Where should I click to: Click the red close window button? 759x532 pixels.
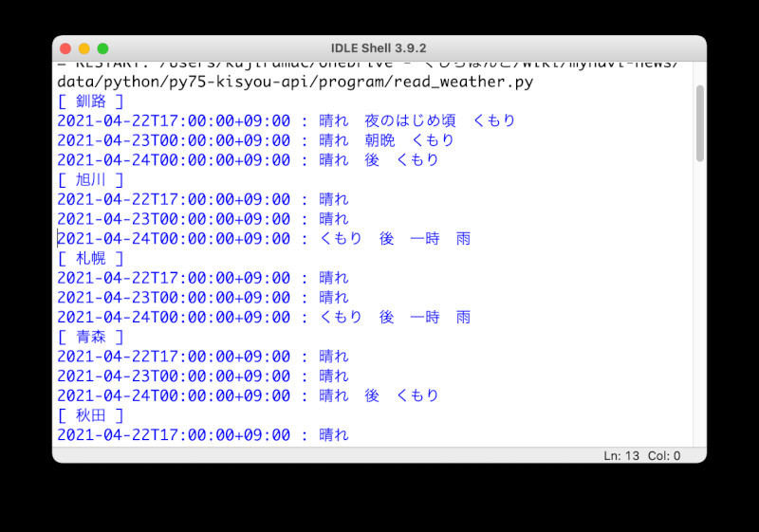[65, 48]
